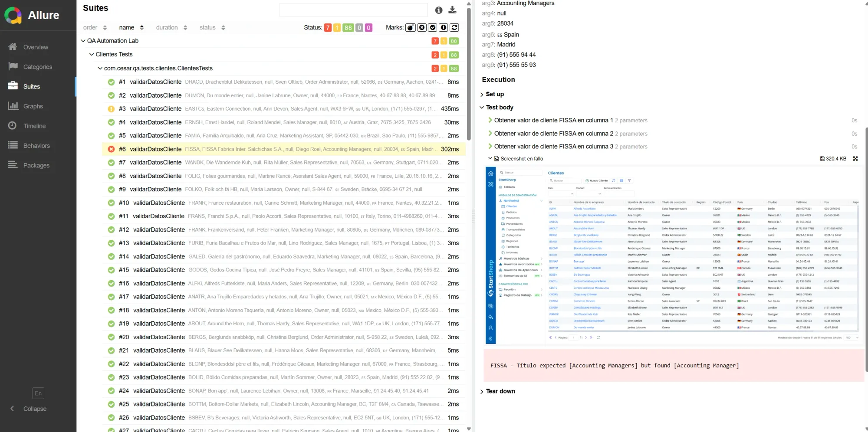Toggle the failed status filter showing 7
The width and height of the screenshot is (868, 432).
(x=328, y=27)
